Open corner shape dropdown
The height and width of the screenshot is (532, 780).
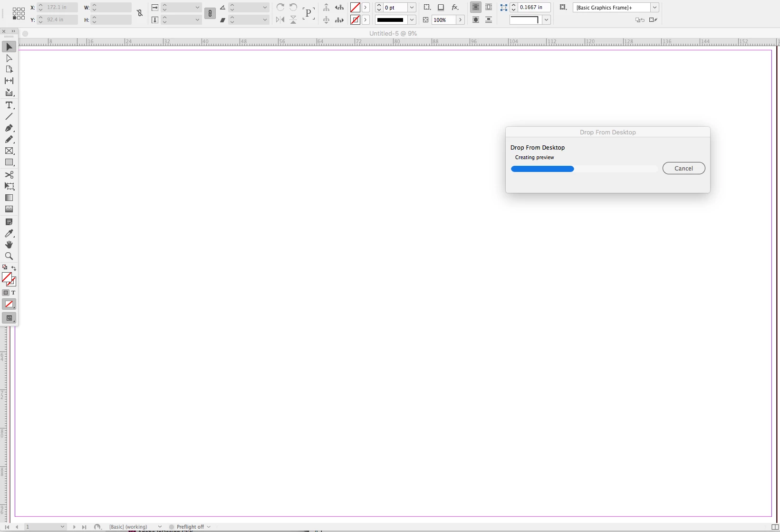[x=547, y=20]
